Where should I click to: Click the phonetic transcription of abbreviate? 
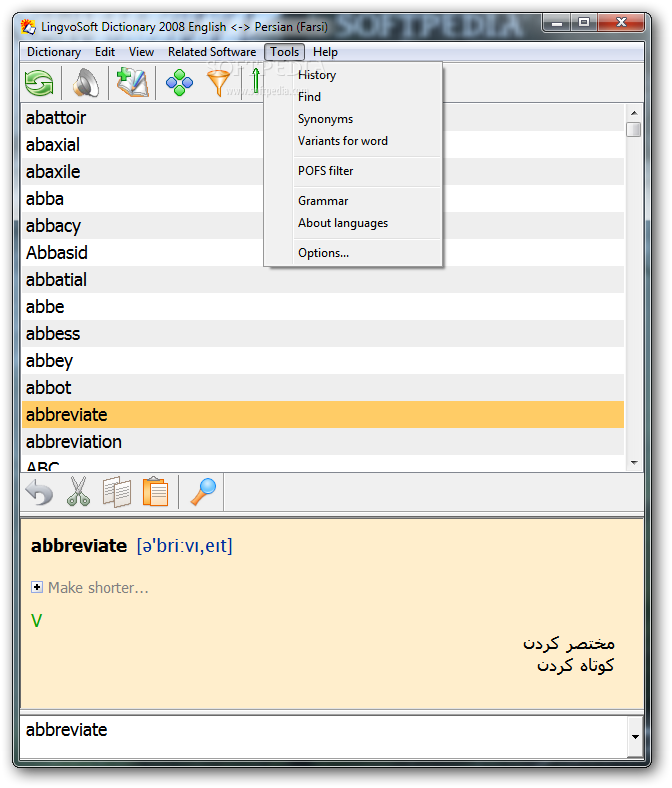[184, 546]
